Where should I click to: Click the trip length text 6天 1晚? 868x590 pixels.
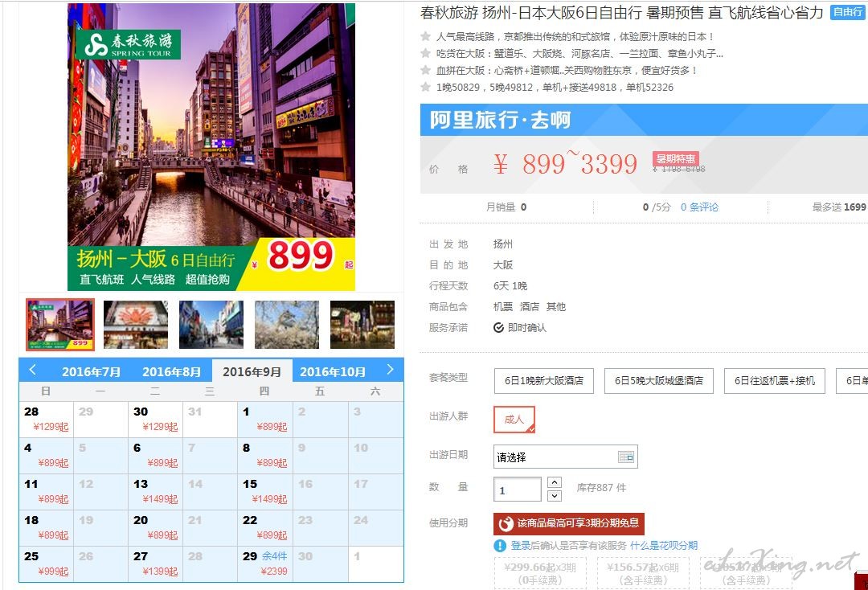coord(510,286)
